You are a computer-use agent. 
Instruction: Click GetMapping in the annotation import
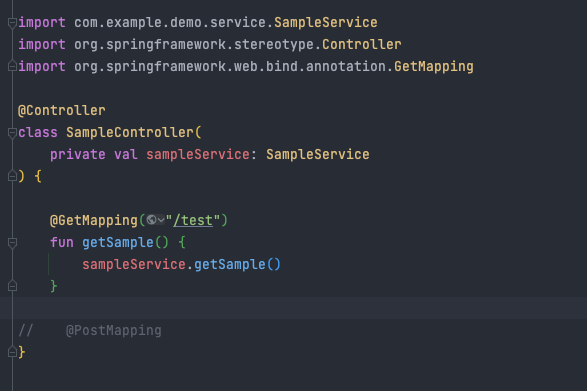pyautogui.click(x=434, y=67)
